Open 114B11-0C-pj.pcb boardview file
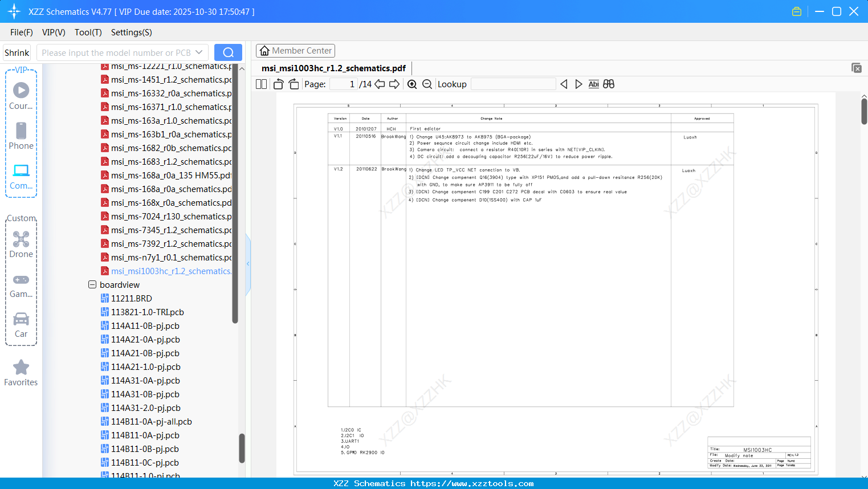This screenshot has height=489, width=868. [x=140, y=463]
